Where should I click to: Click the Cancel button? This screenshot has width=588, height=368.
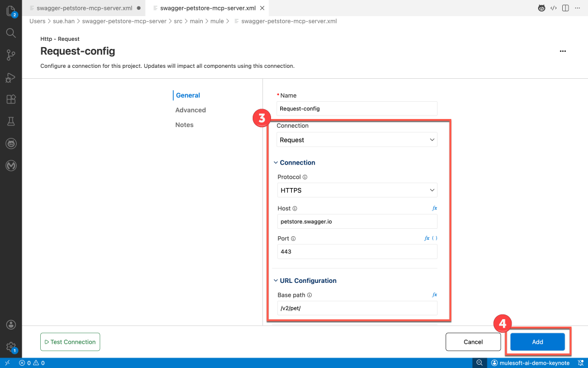point(473,342)
